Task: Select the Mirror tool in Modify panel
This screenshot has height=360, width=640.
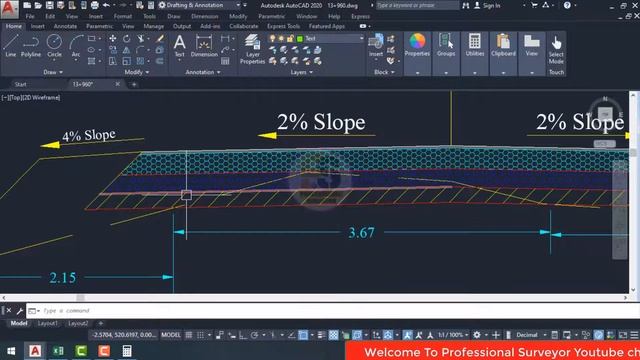Action: pos(127,50)
